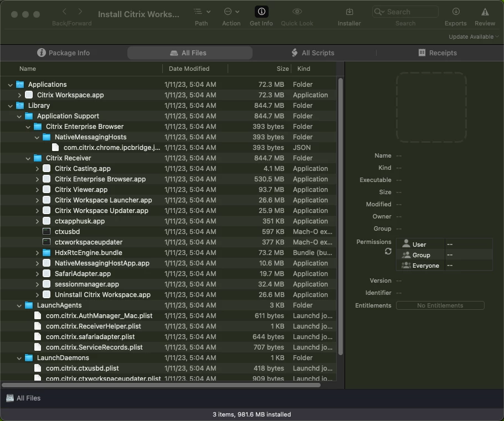Click the Group permissions row
Screen dimensions: 504x421
click(x=445, y=255)
